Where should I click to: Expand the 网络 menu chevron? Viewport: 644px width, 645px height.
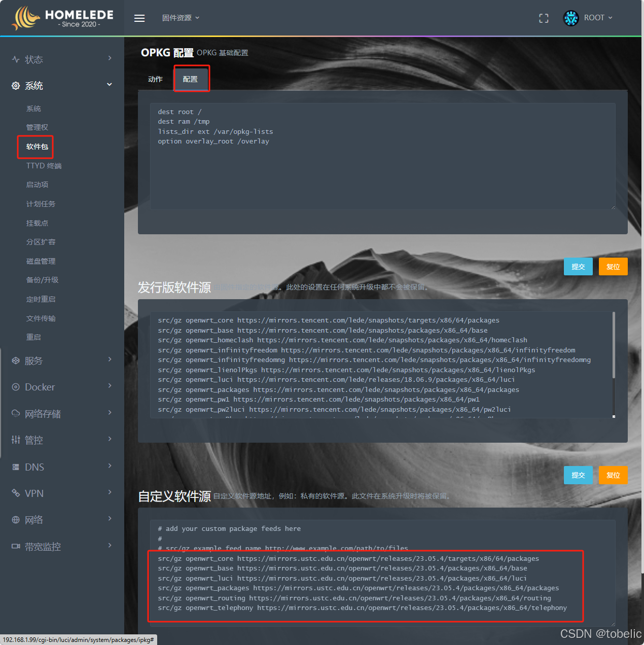(x=110, y=519)
